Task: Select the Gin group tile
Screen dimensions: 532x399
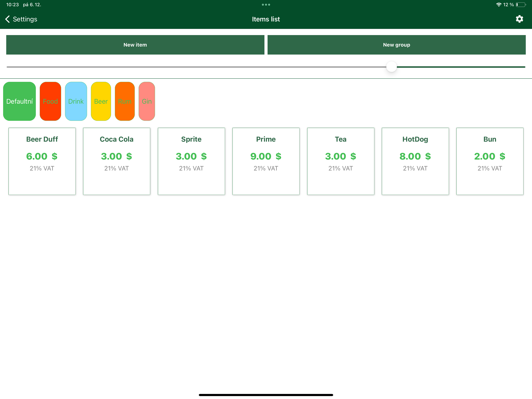Action: [147, 101]
